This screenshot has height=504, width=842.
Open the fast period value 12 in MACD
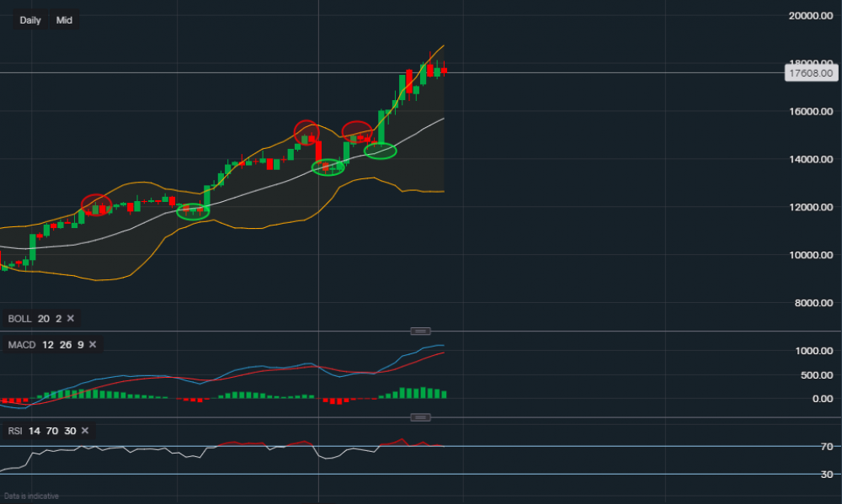[x=47, y=345]
